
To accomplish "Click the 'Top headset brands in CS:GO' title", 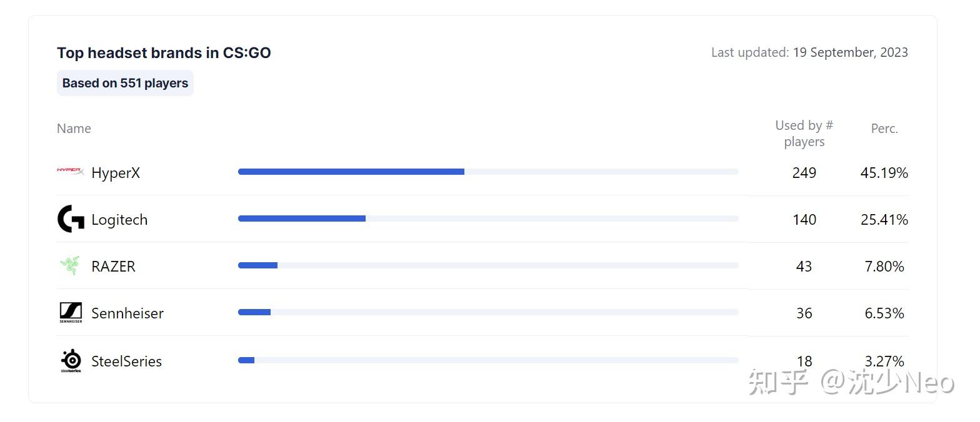I will [164, 53].
